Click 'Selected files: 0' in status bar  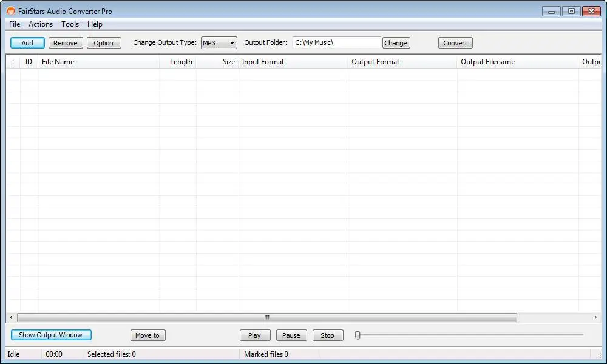pyautogui.click(x=112, y=354)
